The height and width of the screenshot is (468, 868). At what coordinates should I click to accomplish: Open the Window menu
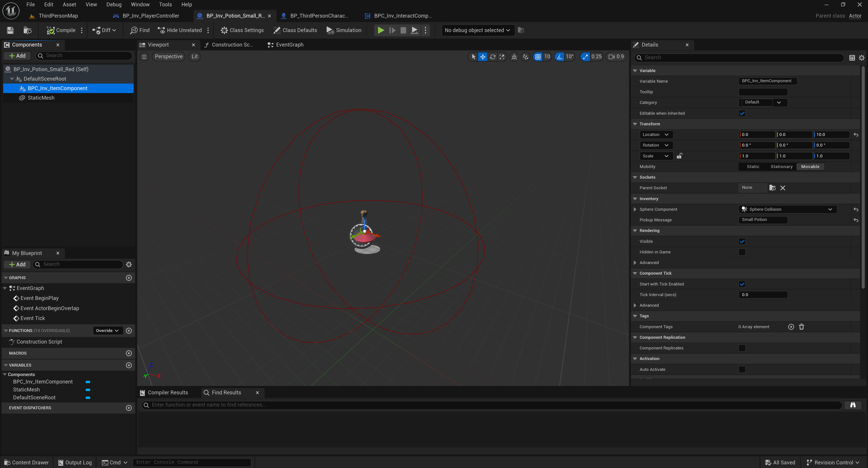click(140, 4)
